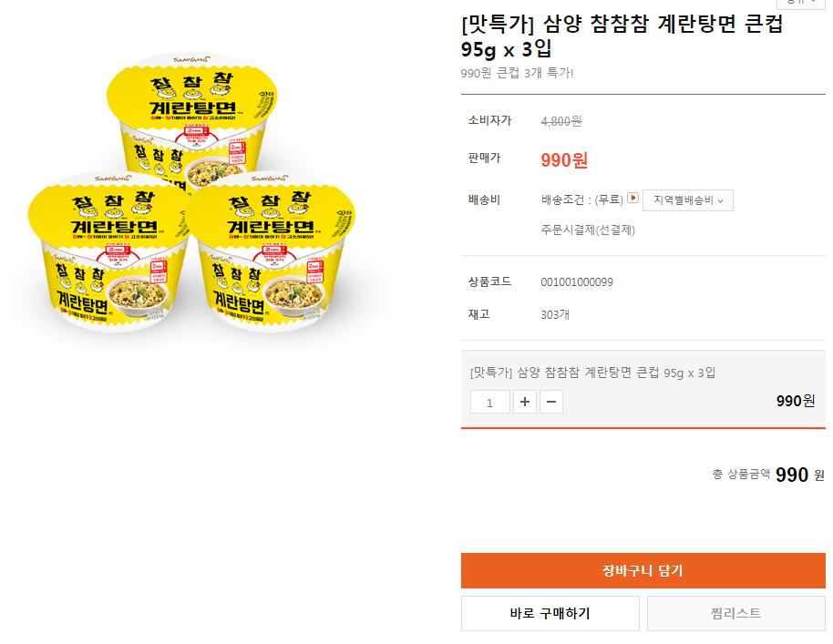Click the product code 001001000099
The image size is (833, 644).
[x=577, y=281]
